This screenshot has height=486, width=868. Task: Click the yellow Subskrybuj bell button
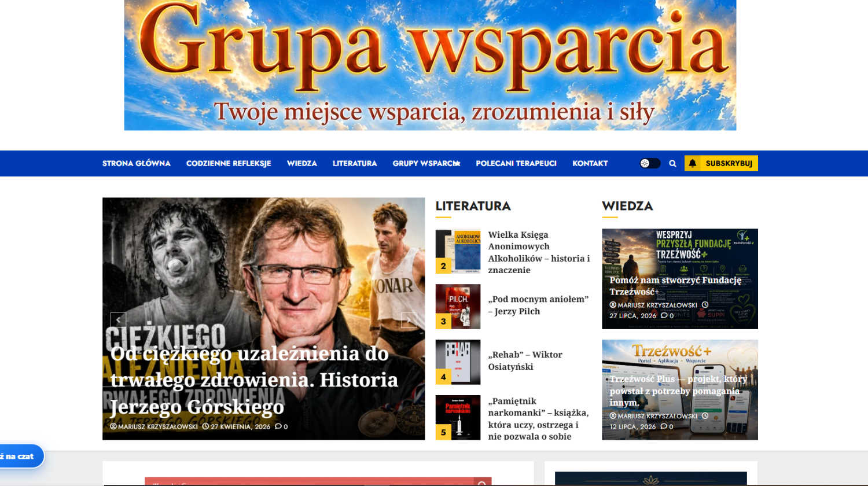721,164
